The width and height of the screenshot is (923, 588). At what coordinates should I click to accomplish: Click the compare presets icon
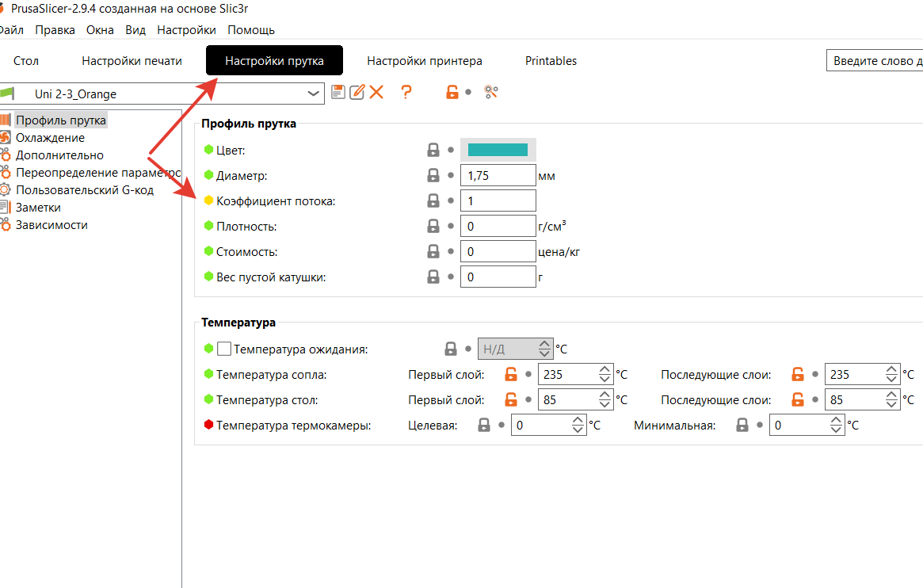(x=491, y=92)
